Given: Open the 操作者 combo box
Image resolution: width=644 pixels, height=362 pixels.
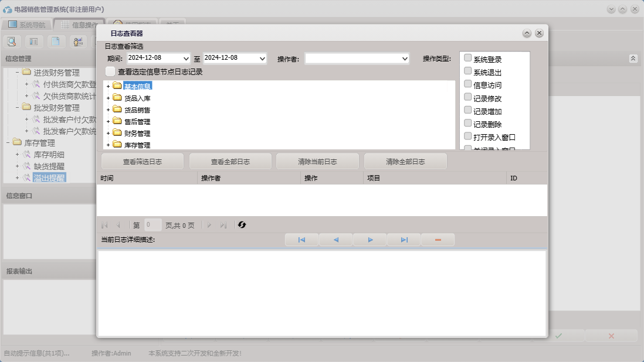Looking at the screenshot, I should [405, 59].
